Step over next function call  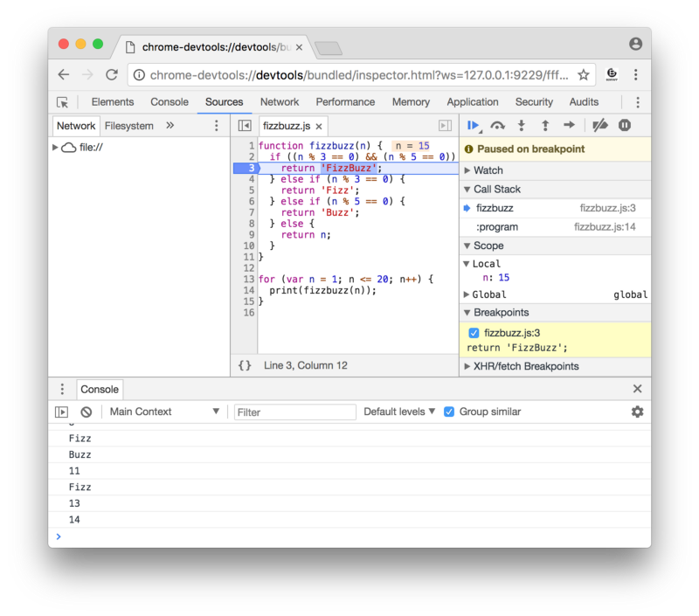497,126
